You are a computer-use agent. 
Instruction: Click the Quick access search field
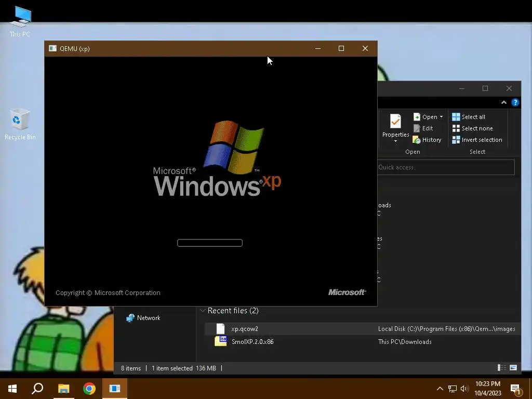coord(446,167)
